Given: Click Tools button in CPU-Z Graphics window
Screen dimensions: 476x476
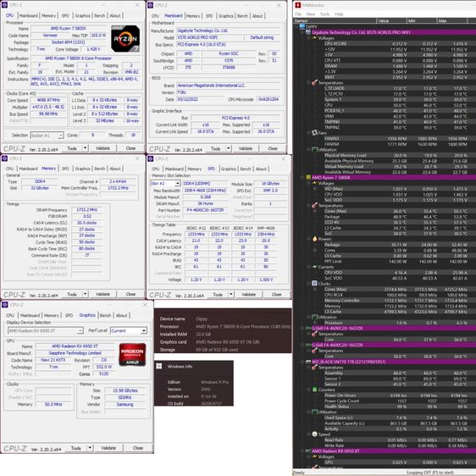Looking at the screenshot, I should [x=76, y=448].
